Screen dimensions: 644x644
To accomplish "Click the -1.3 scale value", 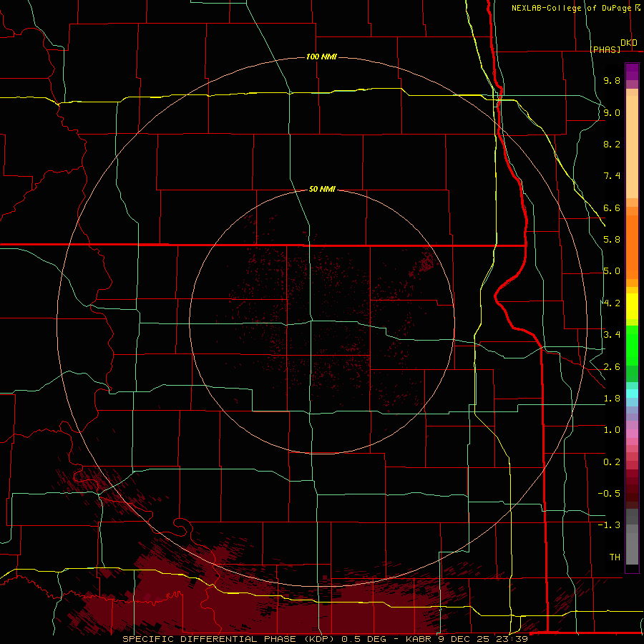I will click(609, 525).
